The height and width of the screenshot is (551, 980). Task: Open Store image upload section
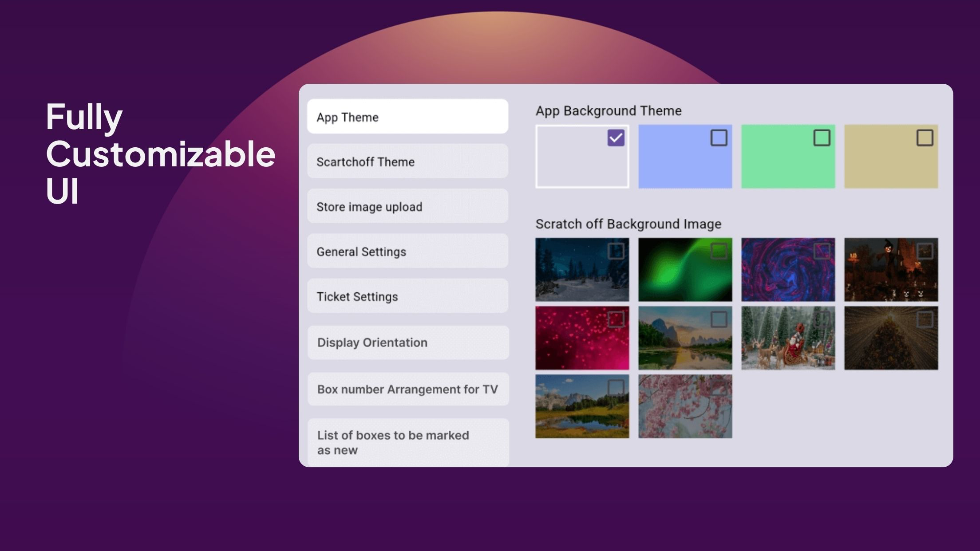point(407,206)
